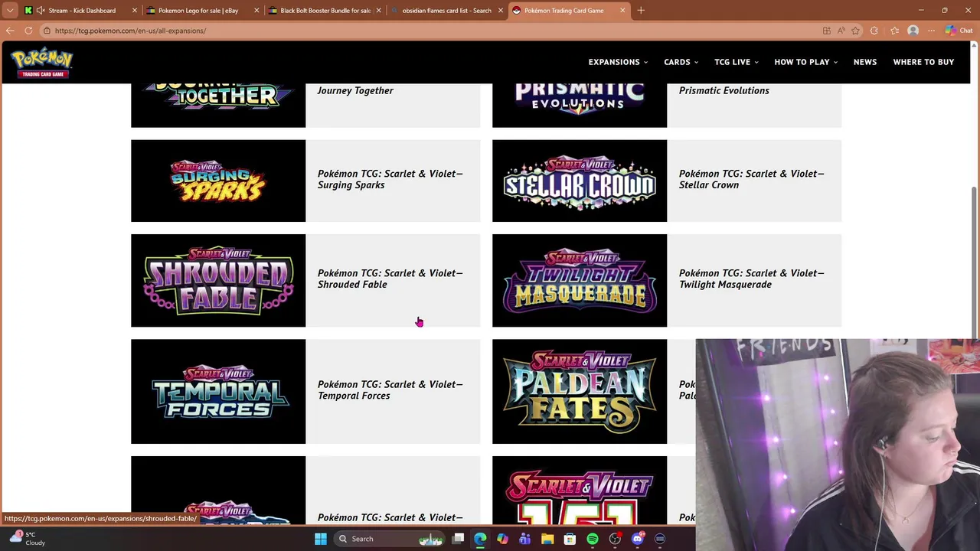This screenshot has height=551, width=980.
Task: Open a new browser tab
Action: (x=641, y=11)
